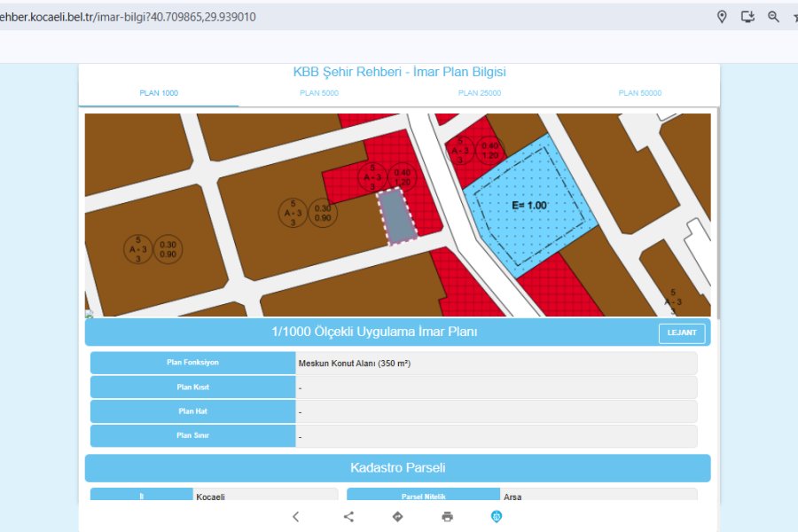Image resolution: width=798 pixels, height=532 pixels.
Task: Print the zoning plan page
Action: [x=448, y=517]
